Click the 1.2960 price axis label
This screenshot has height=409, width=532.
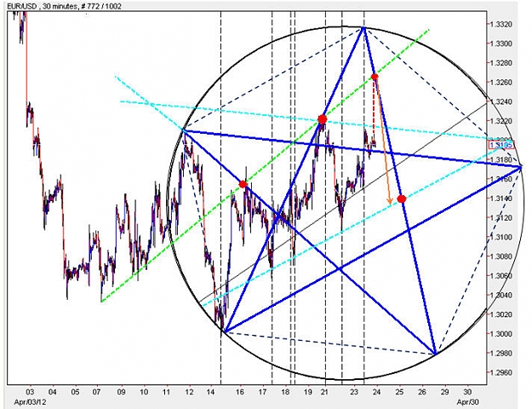tap(502, 372)
